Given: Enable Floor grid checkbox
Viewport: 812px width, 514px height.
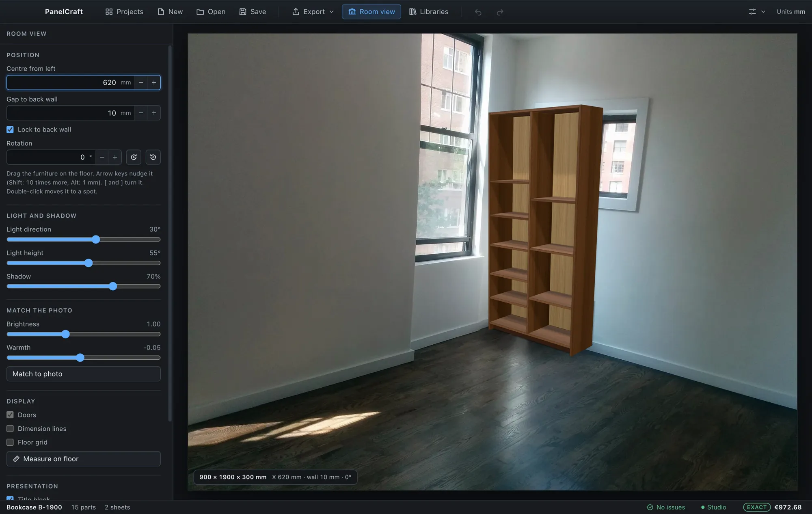Looking at the screenshot, I should [10, 442].
